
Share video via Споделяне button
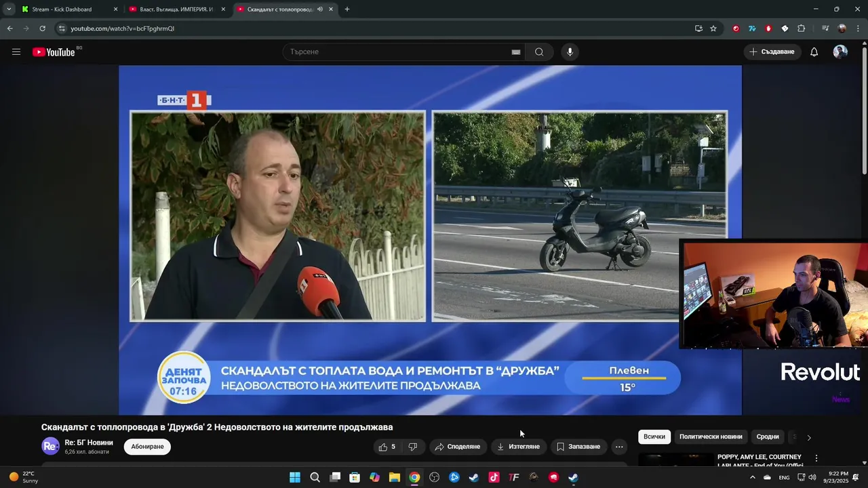457,447
